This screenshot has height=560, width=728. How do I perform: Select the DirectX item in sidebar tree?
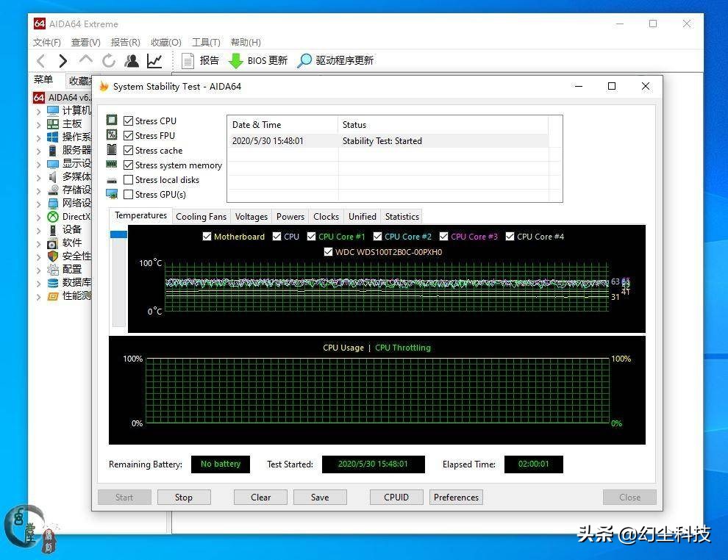point(76,217)
